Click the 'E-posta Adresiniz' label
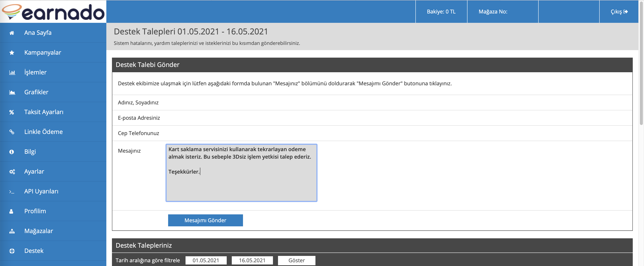644x266 pixels. click(x=139, y=118)
